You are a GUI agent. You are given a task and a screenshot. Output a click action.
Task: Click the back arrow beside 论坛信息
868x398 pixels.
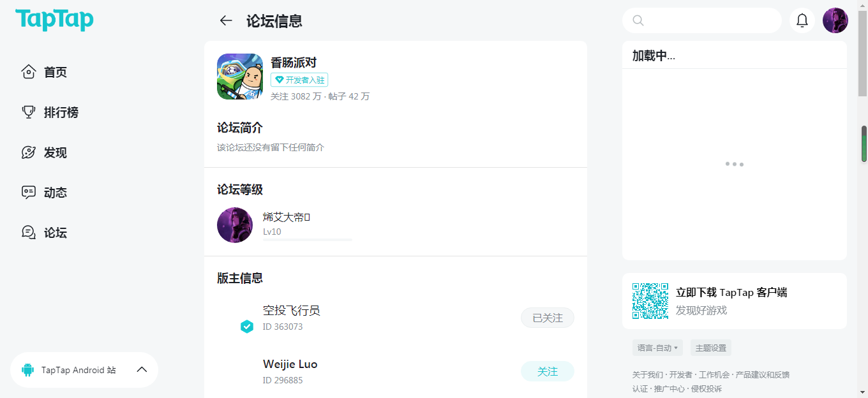(x=226, y=20)
